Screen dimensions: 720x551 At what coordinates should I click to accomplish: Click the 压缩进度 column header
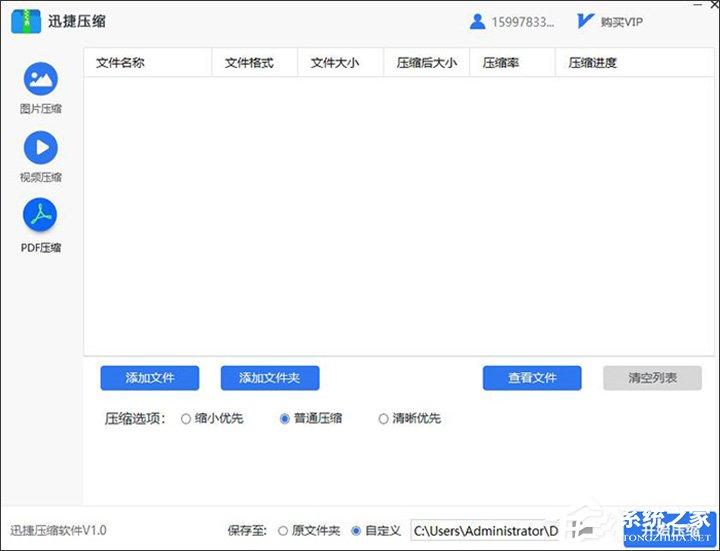[635, 62]
